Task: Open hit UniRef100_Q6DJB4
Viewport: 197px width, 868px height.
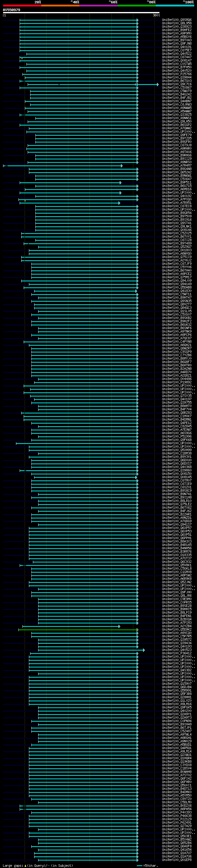Action: click(177, 687)
